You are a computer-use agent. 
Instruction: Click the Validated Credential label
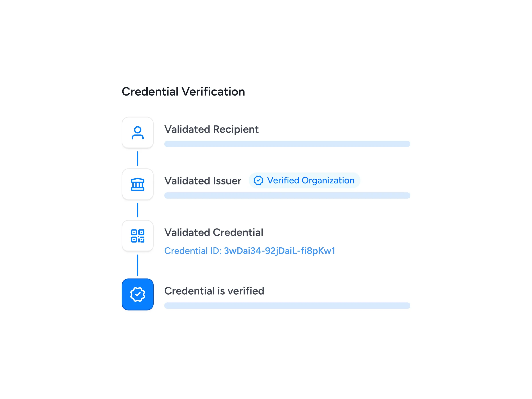click(214, 233)
